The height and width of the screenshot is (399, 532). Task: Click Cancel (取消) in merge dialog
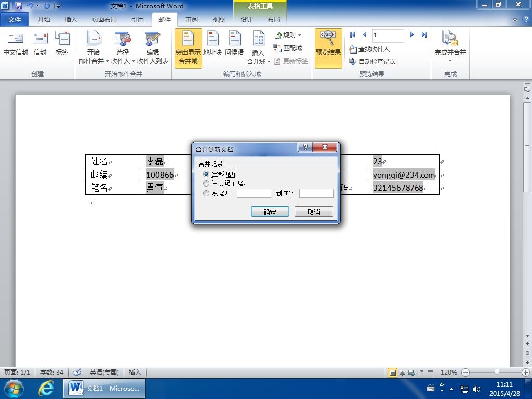click(x=313, y=212)
